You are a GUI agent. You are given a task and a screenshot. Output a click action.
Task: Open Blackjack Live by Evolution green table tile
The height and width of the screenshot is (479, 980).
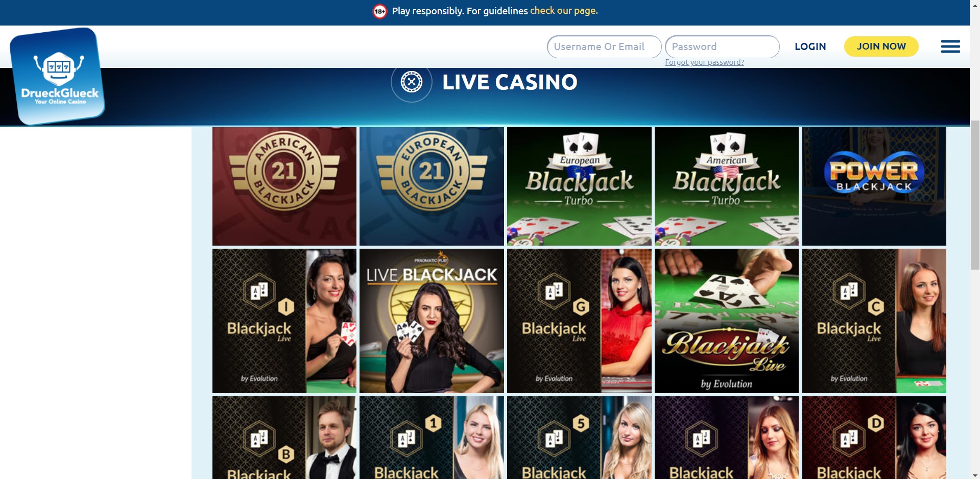click(x=727, y=321)
